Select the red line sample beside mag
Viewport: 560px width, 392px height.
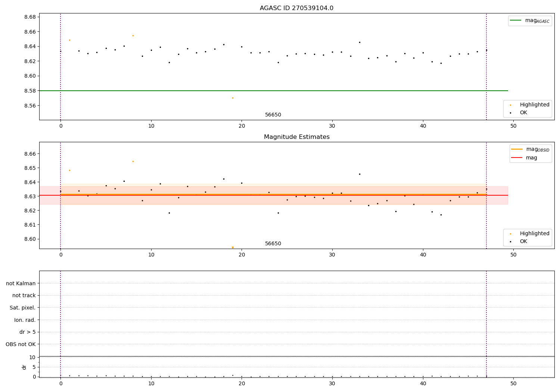coord(517,158)
